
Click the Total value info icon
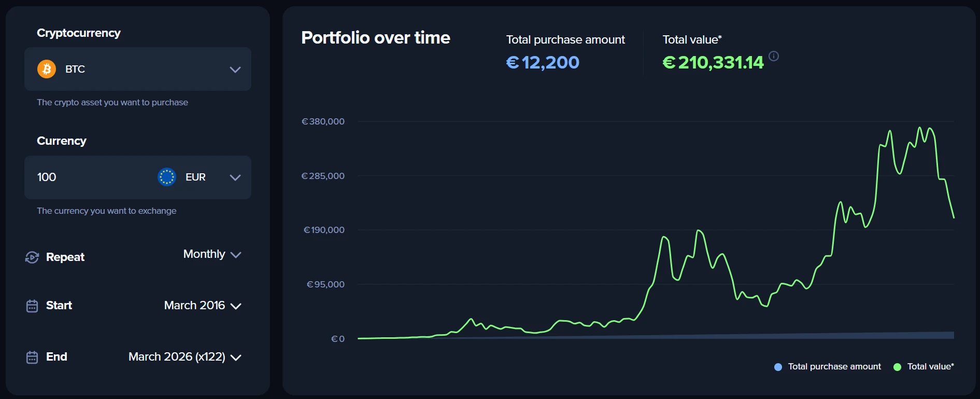tap(774, 56)
